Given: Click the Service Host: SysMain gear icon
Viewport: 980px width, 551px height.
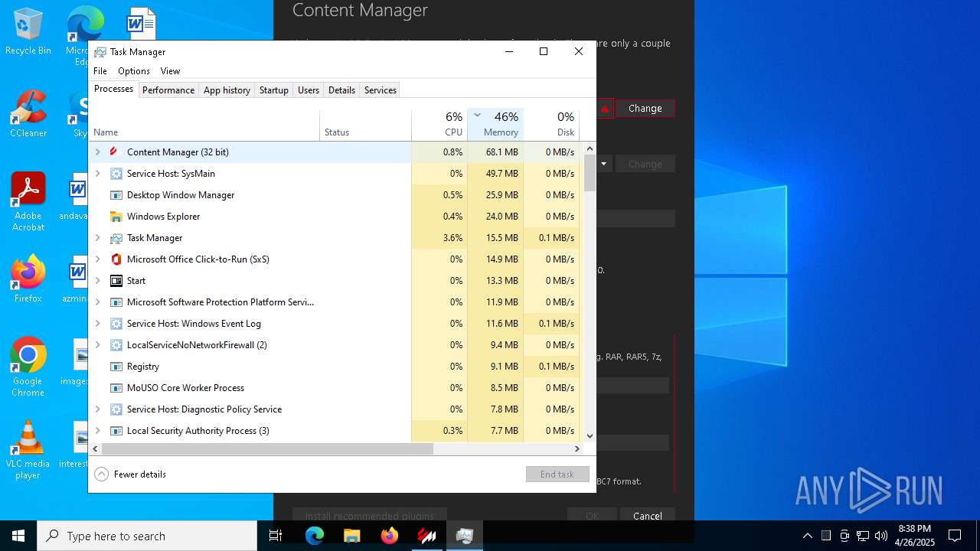Looking at the screenshot, I should pyautogui.click(x=116, y=174).
